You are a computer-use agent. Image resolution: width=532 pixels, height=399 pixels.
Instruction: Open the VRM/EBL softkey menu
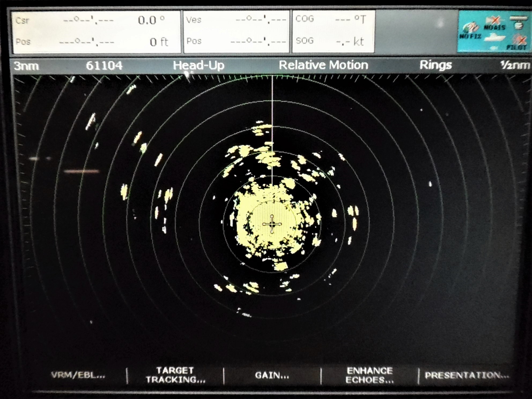click(78, 375)
